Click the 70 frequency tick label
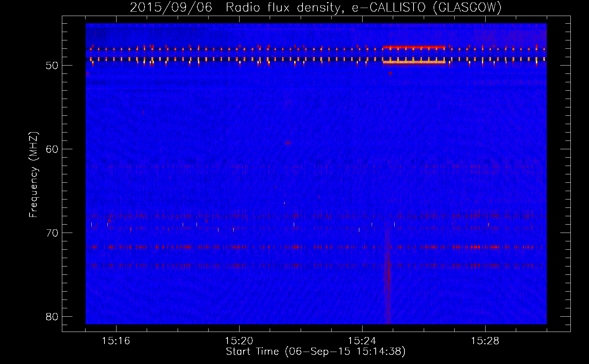The width and height of the screenshot is (589, 364). (52, 233)
